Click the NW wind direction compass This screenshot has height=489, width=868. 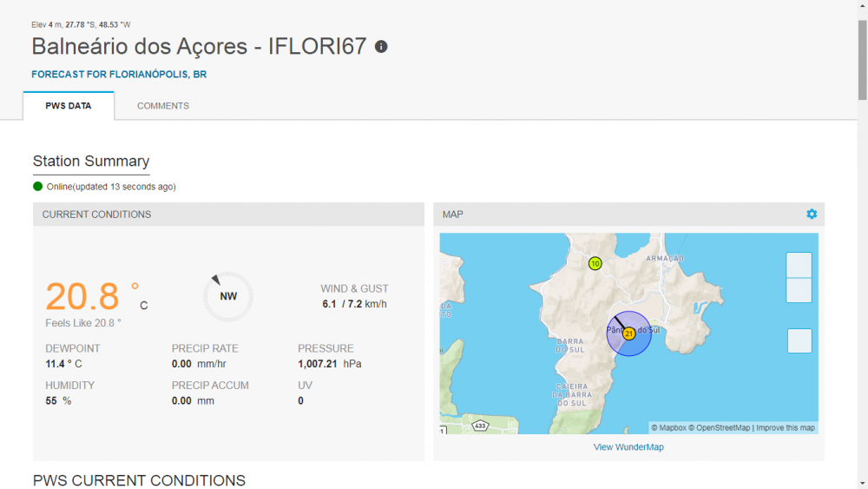(x=228, y=296)
